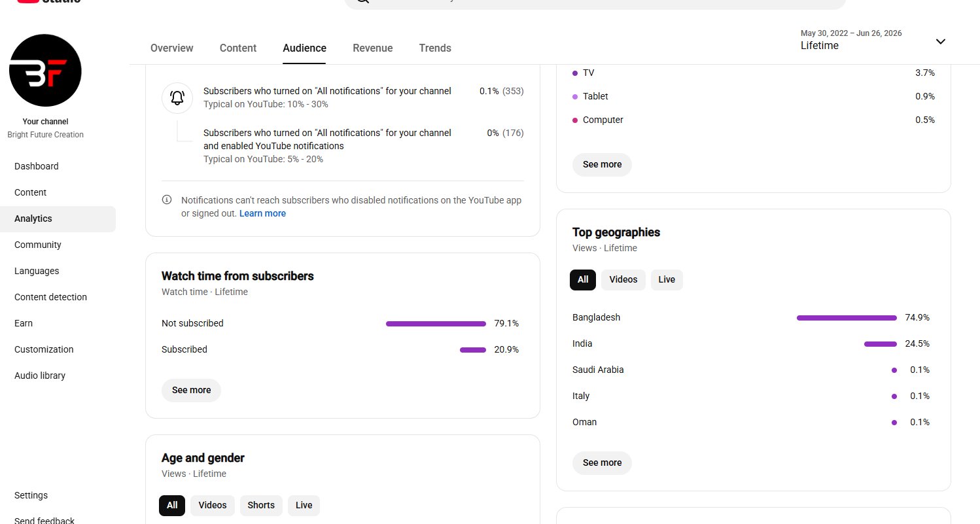
Task: Select Analytics in the sidebar
Action: [x=58, y=218]
